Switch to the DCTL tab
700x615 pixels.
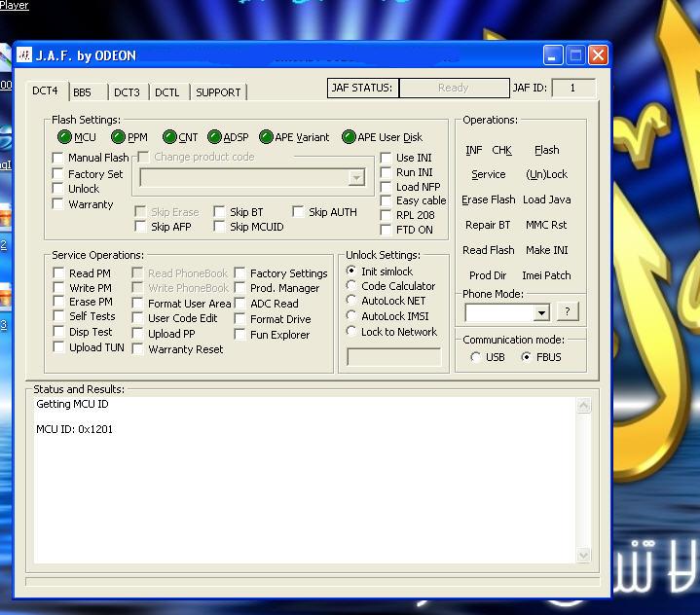click(x=168, y=92)
